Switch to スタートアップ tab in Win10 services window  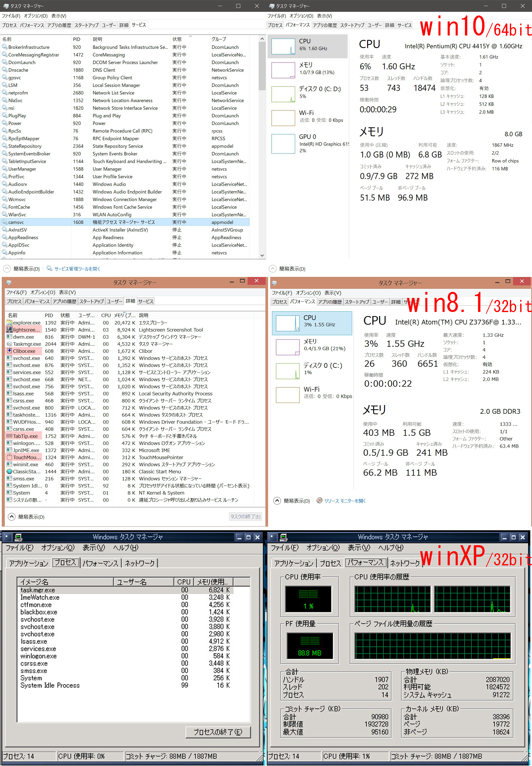point(86,25)
